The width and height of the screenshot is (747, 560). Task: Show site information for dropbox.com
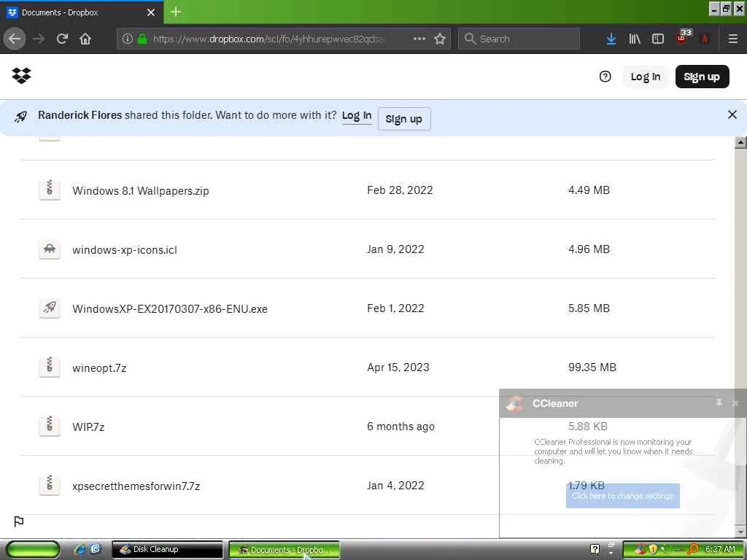pos(127,39)
